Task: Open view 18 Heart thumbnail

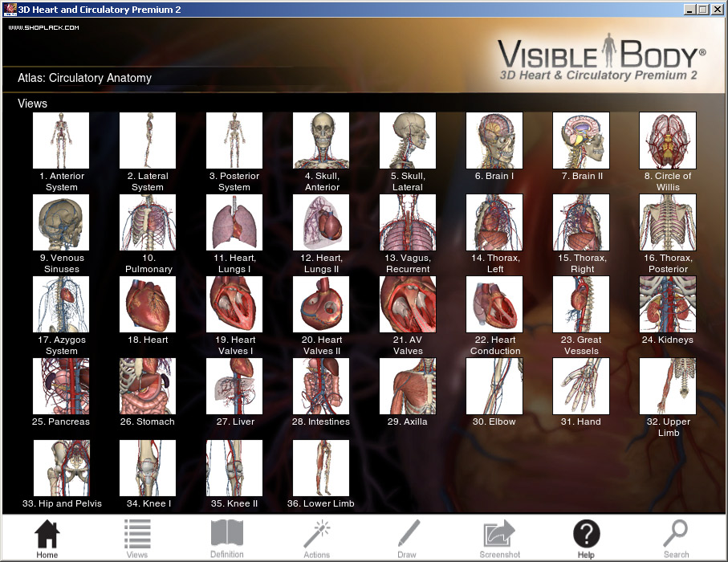Action: point(148,304)
